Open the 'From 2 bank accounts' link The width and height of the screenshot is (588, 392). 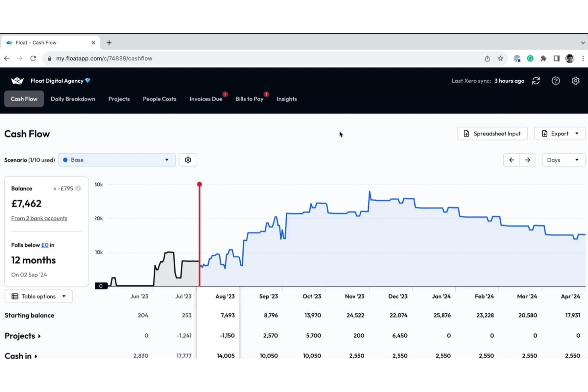click(39, 218)
